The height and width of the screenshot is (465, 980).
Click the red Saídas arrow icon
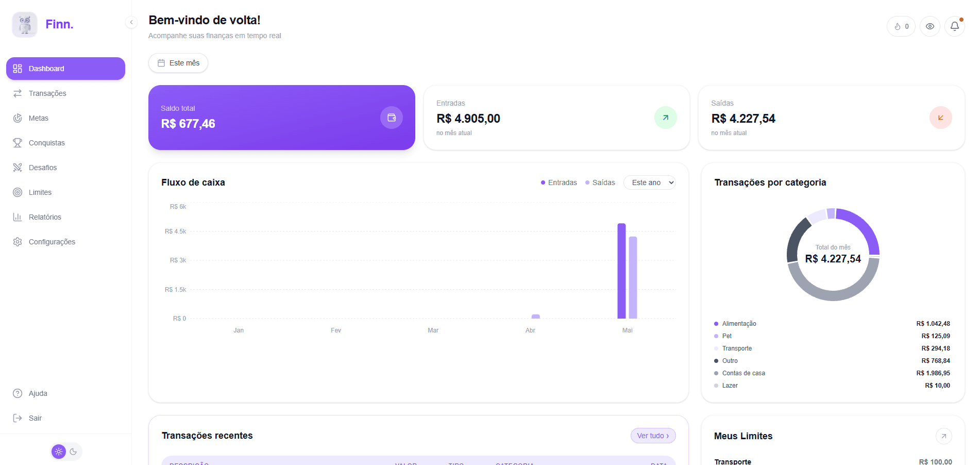pyautogui.click(x=941, y=118)
